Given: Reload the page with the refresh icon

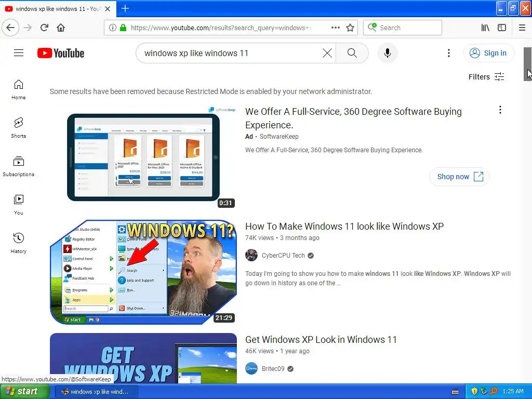Looking at the screenshot, I should (45, 28).
